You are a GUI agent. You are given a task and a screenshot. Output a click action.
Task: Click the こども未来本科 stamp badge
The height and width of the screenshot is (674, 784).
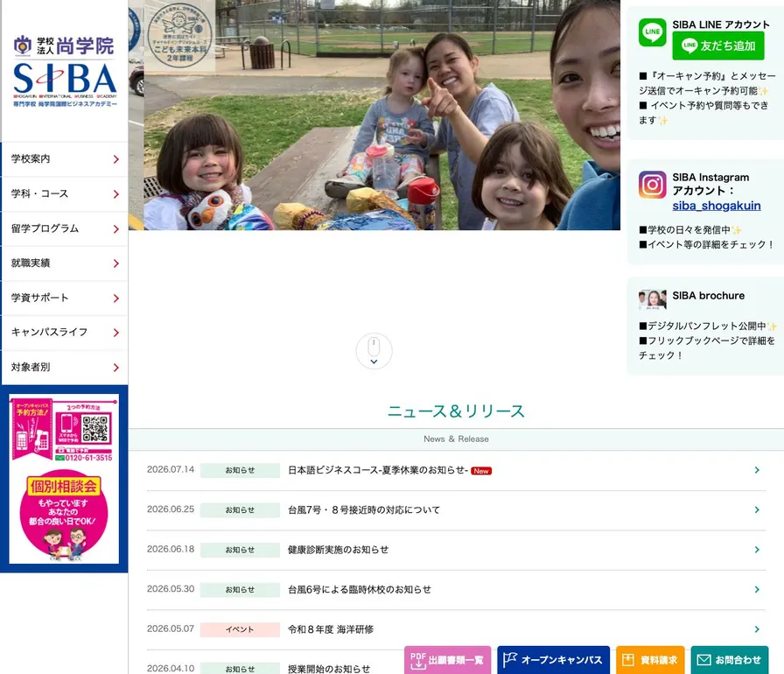coord(179,36)
